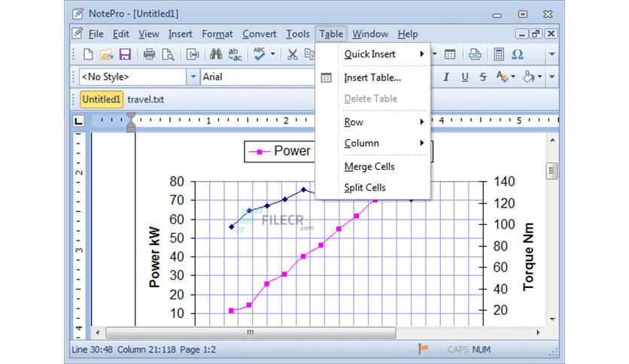
Task: Open the Format menu
Action: [x=217, y=34]
